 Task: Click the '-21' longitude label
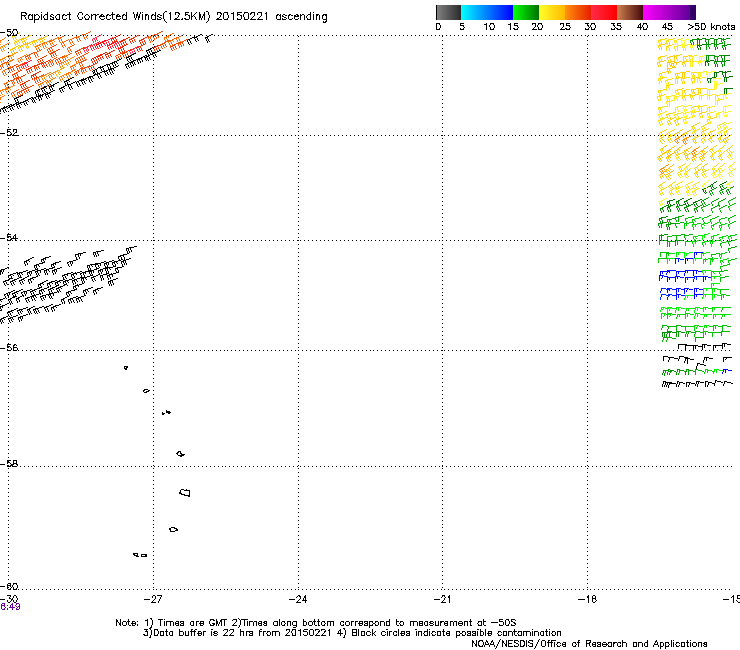442,599
